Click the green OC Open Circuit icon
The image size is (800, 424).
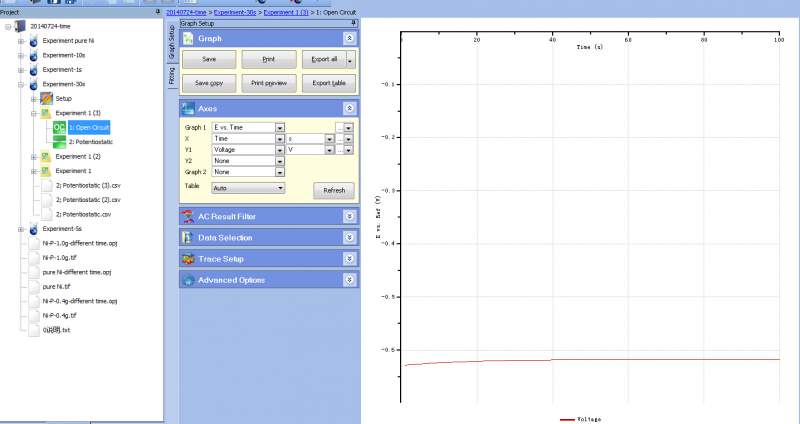point(59,128)
